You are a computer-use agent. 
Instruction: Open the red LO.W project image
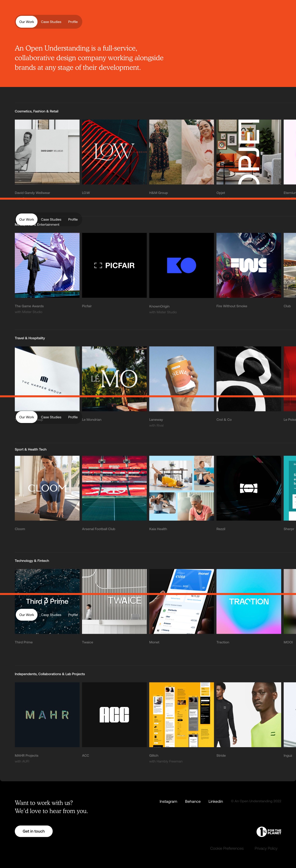[114, 152]
